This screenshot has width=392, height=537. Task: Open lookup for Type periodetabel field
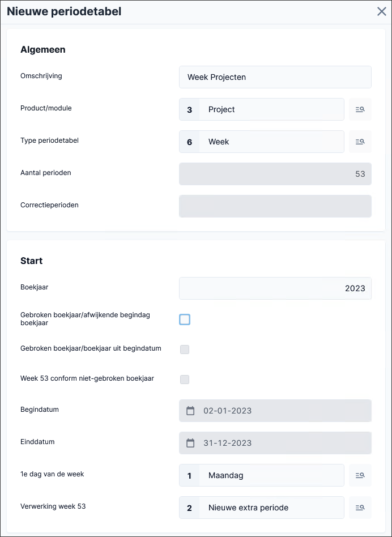point(360,142)
